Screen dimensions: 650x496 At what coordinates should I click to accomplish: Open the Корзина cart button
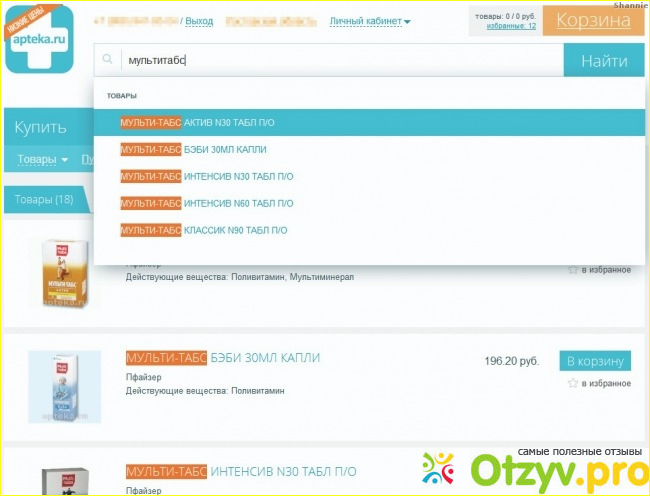click(594, 20)
